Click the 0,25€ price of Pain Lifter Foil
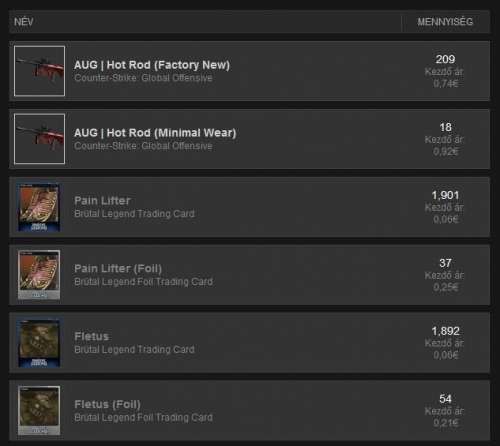500x446 pixels. 446,287
